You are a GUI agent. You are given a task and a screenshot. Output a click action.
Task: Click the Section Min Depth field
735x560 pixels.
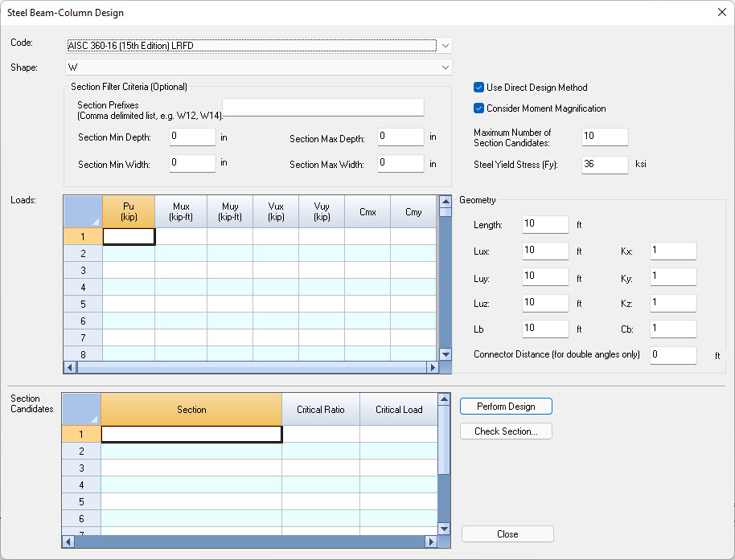192,137
